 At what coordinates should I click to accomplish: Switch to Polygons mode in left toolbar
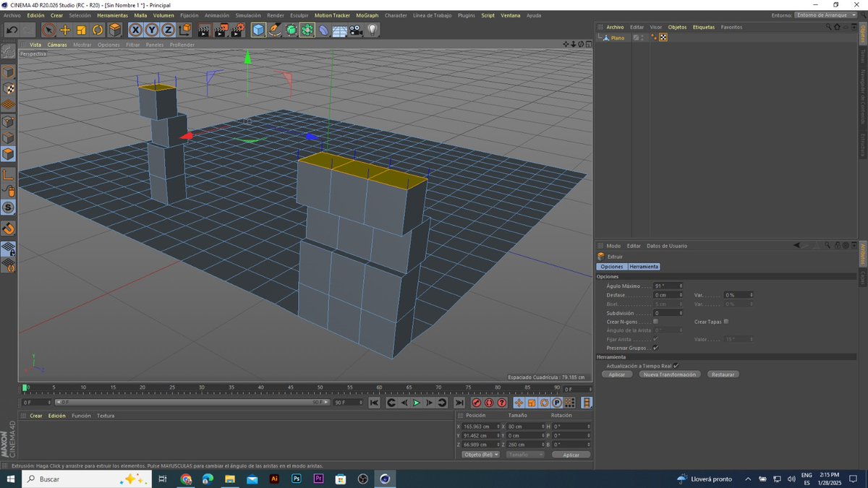(x=8, y=154)
